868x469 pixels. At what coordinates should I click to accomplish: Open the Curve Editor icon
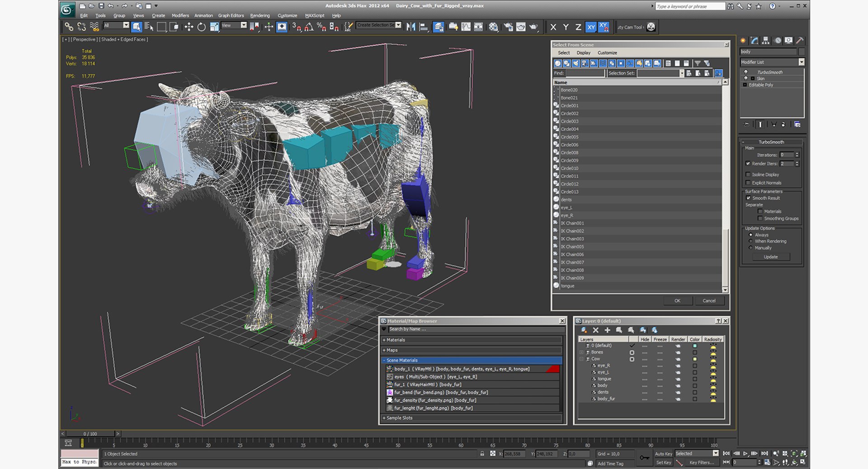[x=466, y=27]
